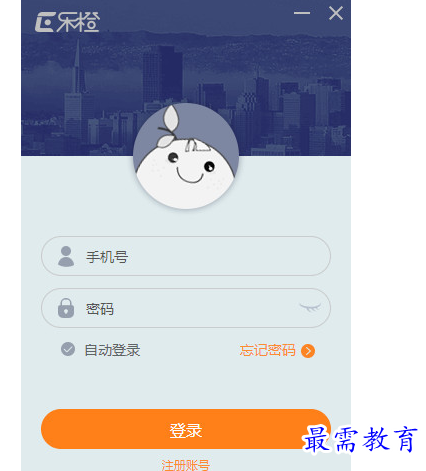Click the padlock icon beside 密码
The height and width of the screenshot is (471, 426).
pos(66,308)
